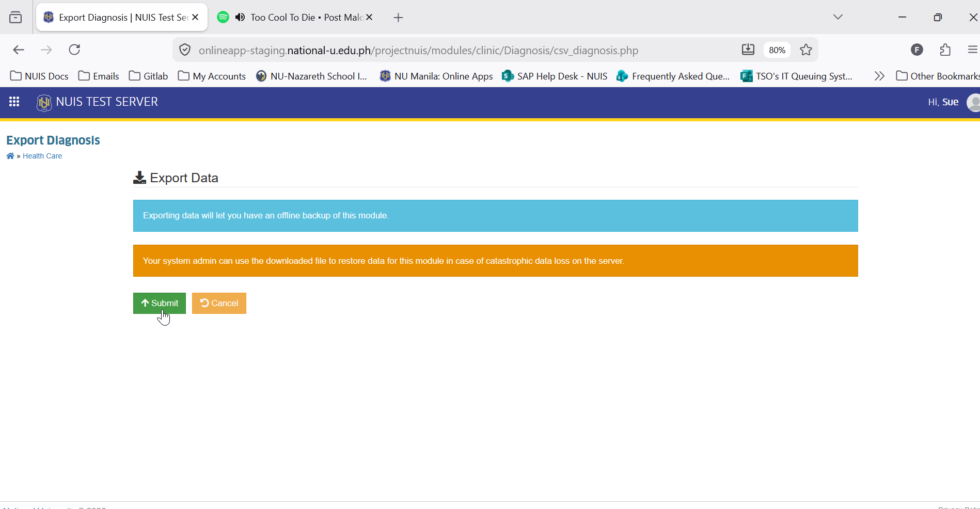This screenshot has width=980, height=509.
Task: Open the Health Care breadcrumb link
Action: click(42, 156)
